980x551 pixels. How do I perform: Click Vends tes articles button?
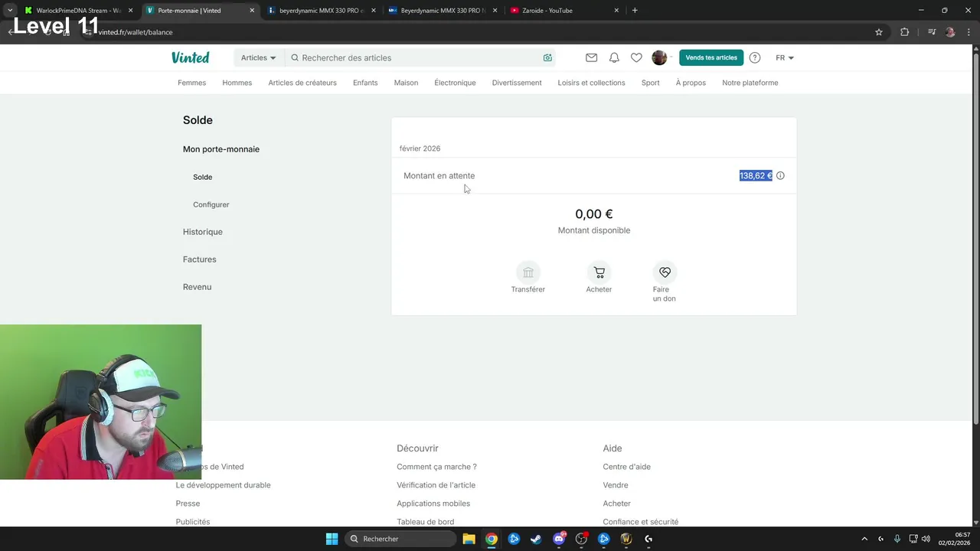click(711, 57)
